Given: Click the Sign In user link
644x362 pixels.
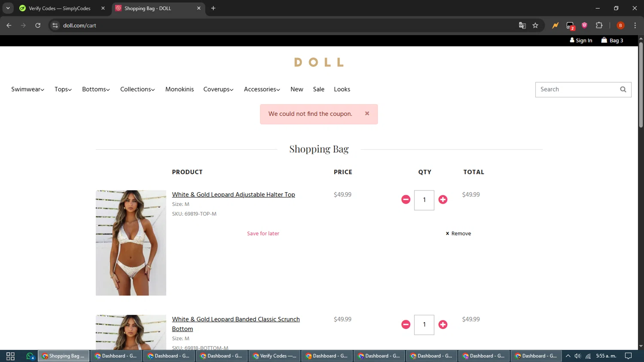Looking at the screenshot, I should (x=581, y=40).
